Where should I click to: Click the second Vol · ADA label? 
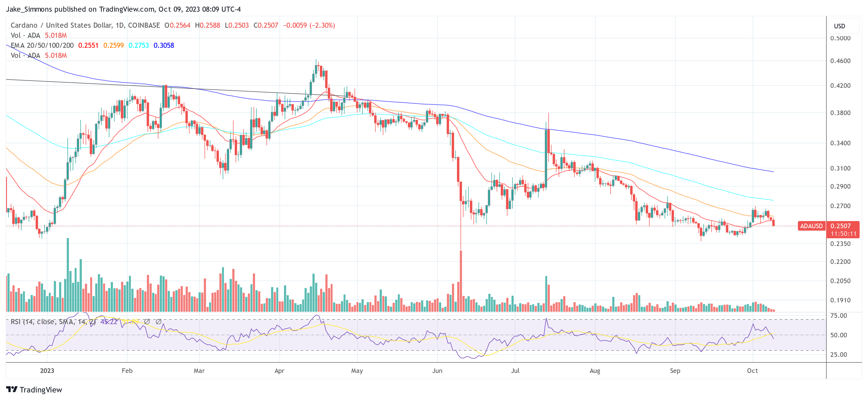coord(25,56)
